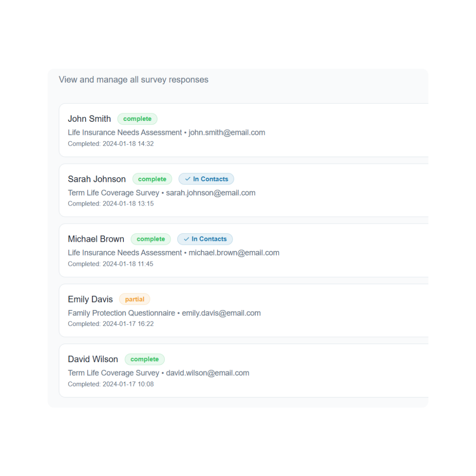Click the sarah.johnson@email.com email address
The image size is (476, 476).
coord(211,193)
